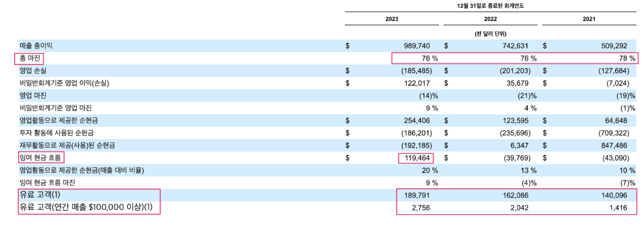Click the 2021 column header
644x234 pixels.
pos(589,19)
